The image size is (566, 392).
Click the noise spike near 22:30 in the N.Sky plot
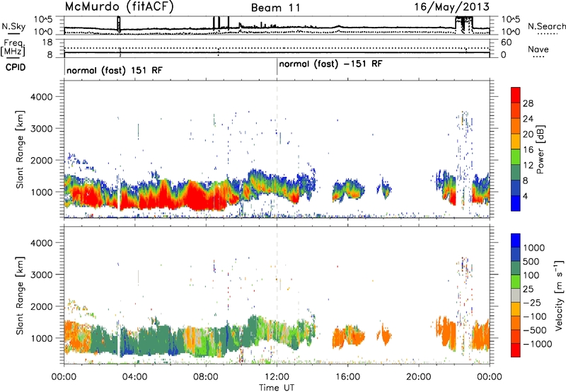[464, 24]
